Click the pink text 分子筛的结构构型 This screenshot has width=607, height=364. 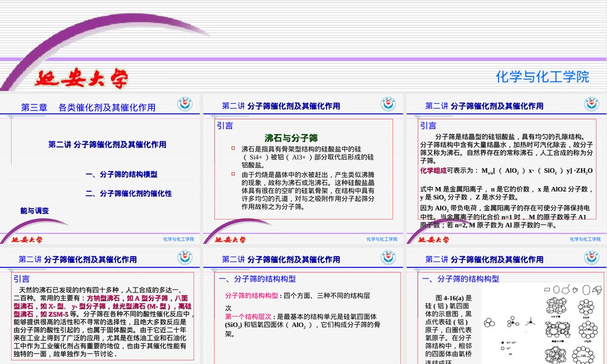coord(252,295)
